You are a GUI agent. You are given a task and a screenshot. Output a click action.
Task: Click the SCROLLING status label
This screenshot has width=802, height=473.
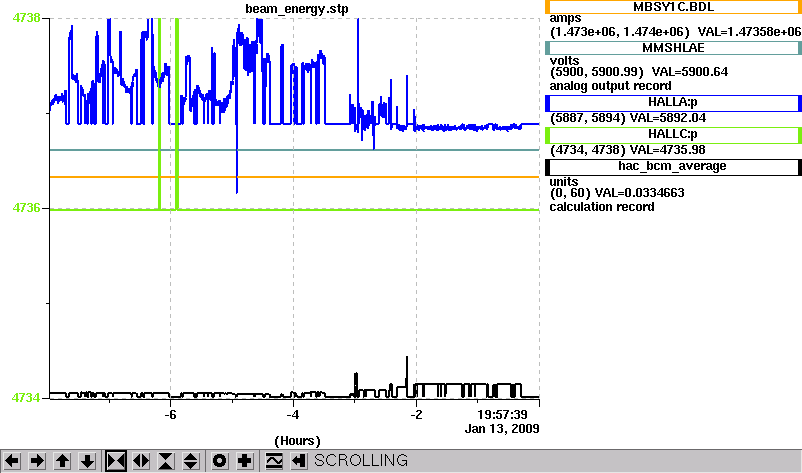point(361,461)
